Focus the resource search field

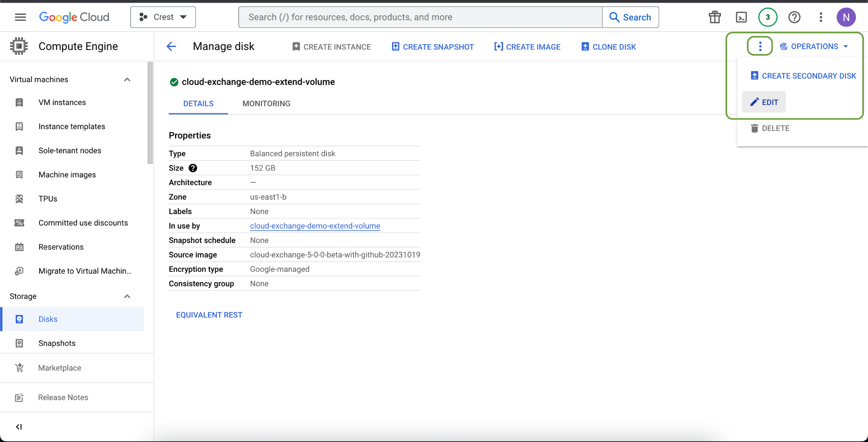pyautogui.click(x=420, y=17)
